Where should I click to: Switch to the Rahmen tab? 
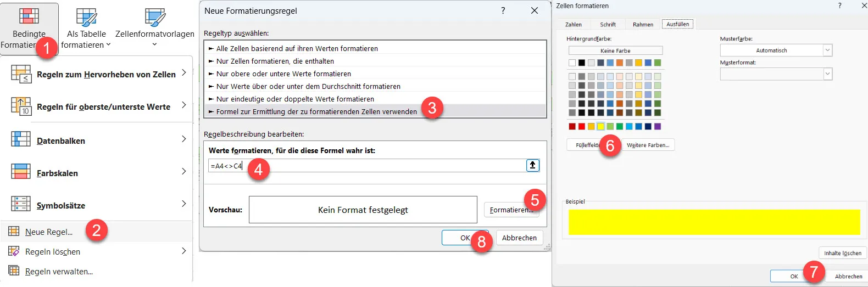coord(643,25)
